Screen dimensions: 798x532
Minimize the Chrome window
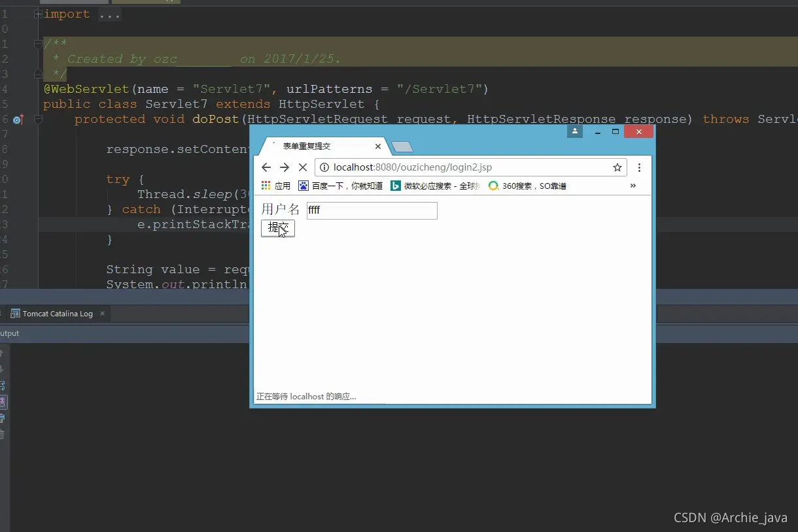click(x=597, y=132)
